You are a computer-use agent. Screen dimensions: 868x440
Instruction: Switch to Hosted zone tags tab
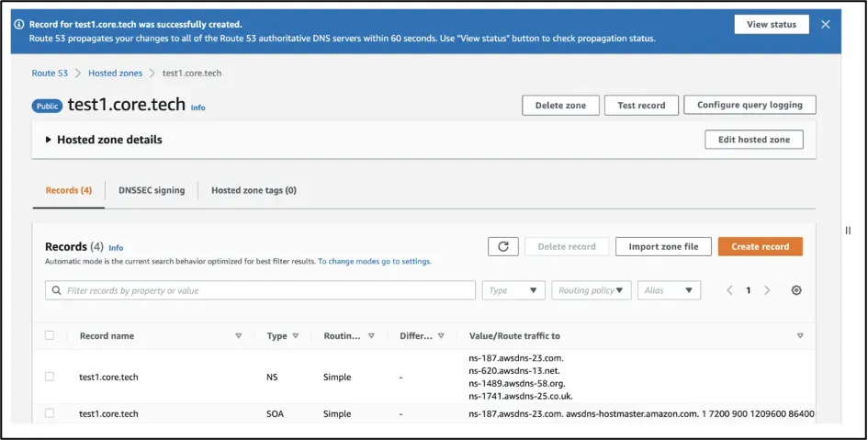pyautogui.click(x=254, y=190)
